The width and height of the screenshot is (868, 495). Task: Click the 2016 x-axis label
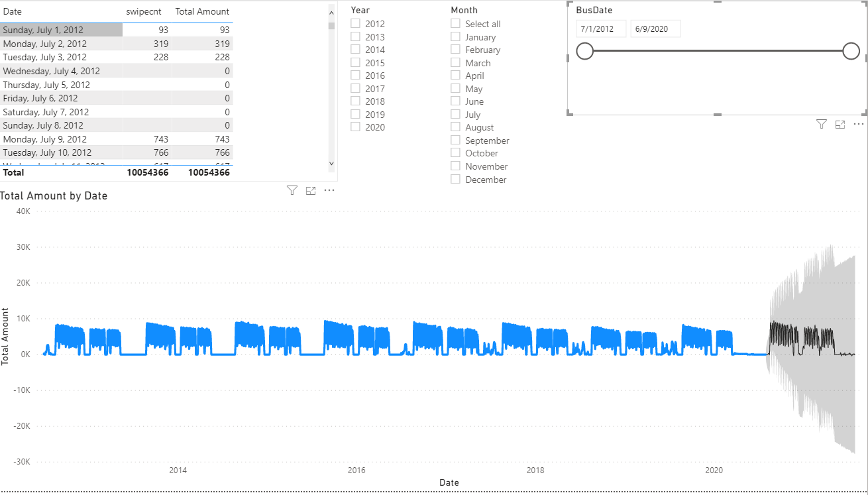tap(356, 470)
